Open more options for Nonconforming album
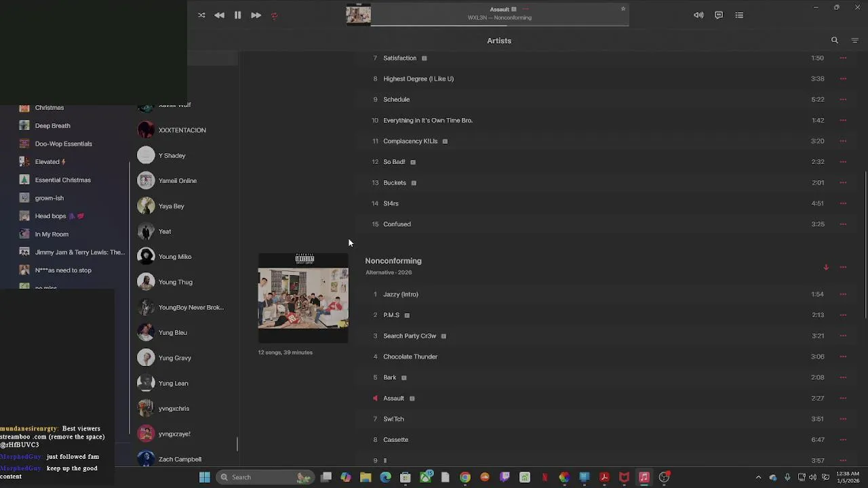The image size is (868, 488). pos(844,267)
